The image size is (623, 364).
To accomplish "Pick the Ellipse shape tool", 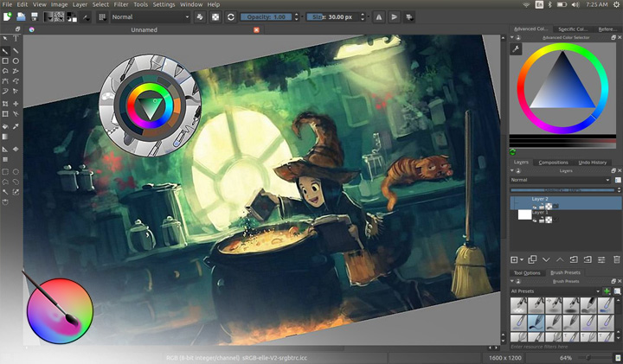I will pyautogui.click(x=16, y=61).
